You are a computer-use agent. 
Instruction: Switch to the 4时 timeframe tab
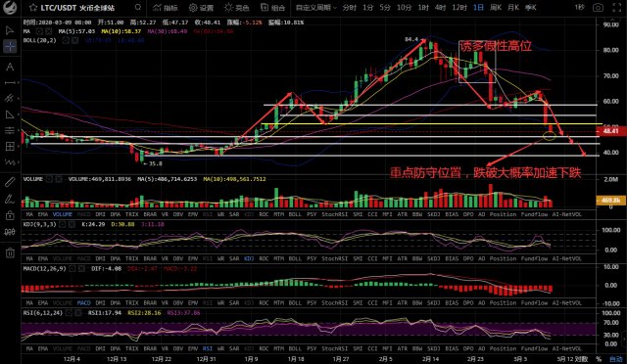(x=440, y=8)
